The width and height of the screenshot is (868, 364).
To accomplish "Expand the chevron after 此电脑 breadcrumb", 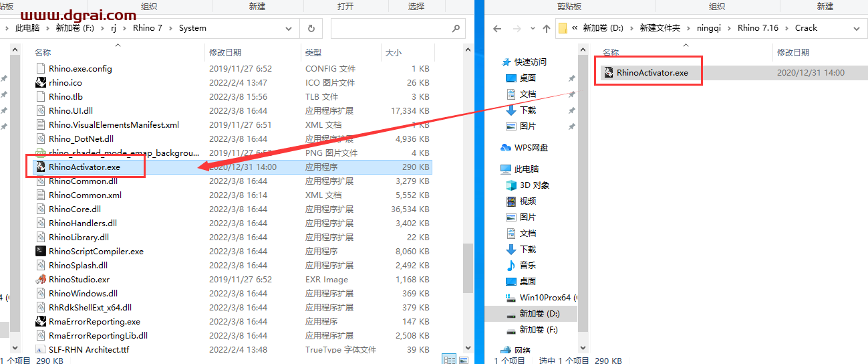I will pyautogui.click(x=47, y=28).
